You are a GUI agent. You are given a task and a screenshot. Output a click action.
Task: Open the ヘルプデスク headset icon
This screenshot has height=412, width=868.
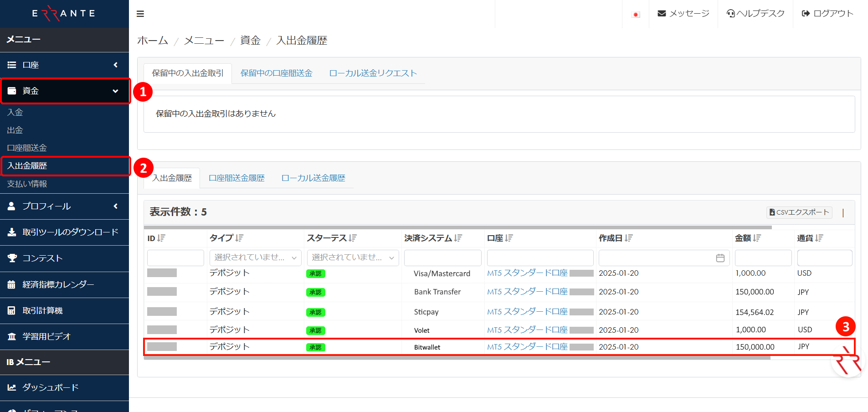point(731,13)
